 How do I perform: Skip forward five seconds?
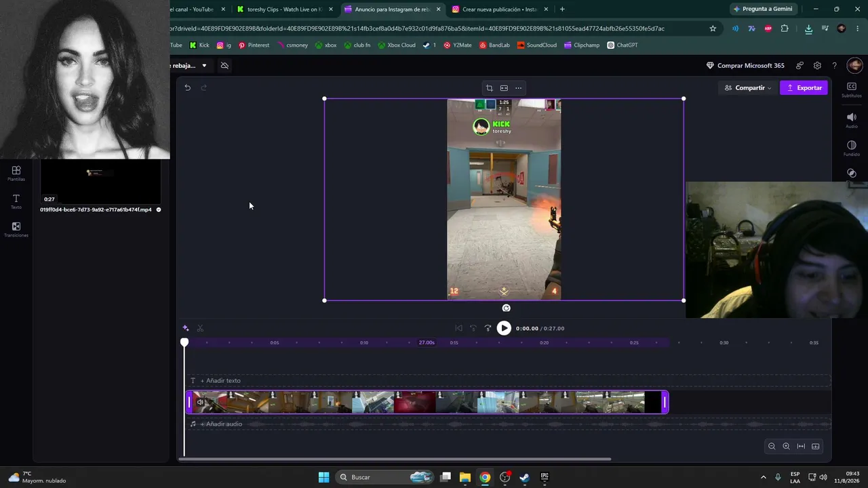coord(488,328)
